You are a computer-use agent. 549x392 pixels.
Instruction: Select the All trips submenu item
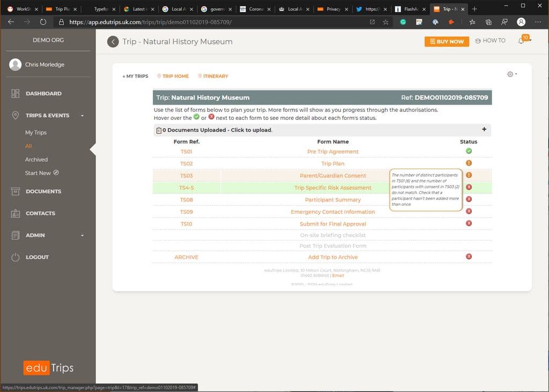(28, 146)
